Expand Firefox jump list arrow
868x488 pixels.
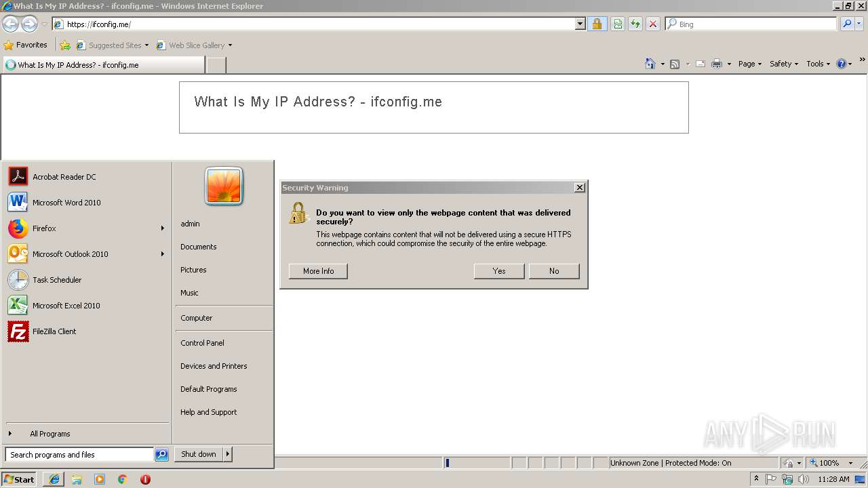[163, 228]
